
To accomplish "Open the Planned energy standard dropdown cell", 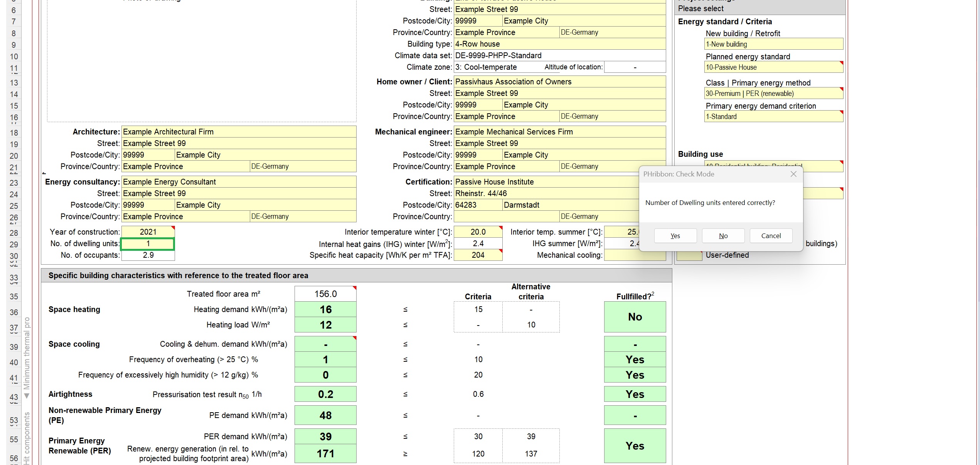I will [x=773, y=67].
